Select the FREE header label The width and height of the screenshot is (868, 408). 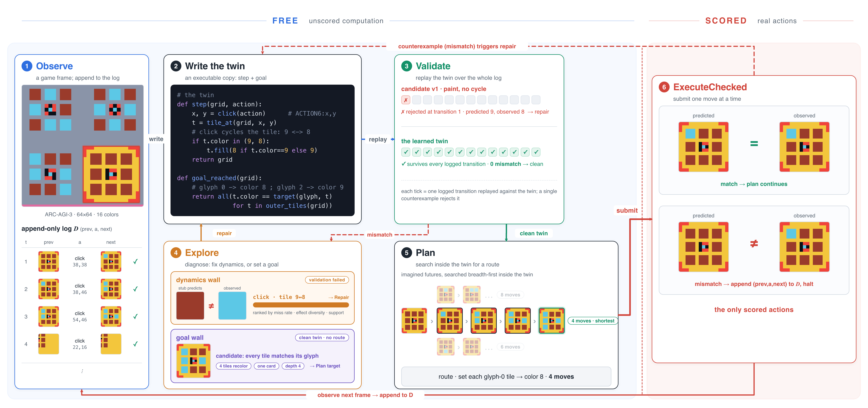(285, 21)
